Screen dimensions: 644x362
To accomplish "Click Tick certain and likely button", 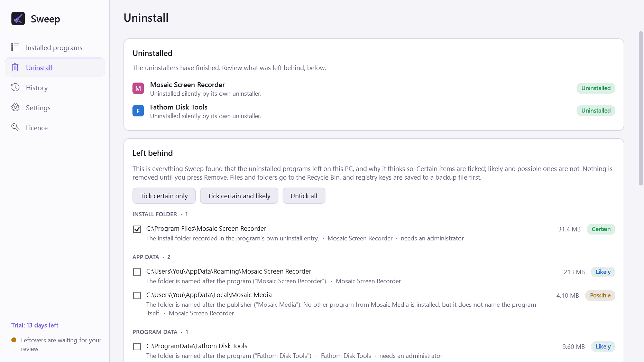I will [239, 196].
